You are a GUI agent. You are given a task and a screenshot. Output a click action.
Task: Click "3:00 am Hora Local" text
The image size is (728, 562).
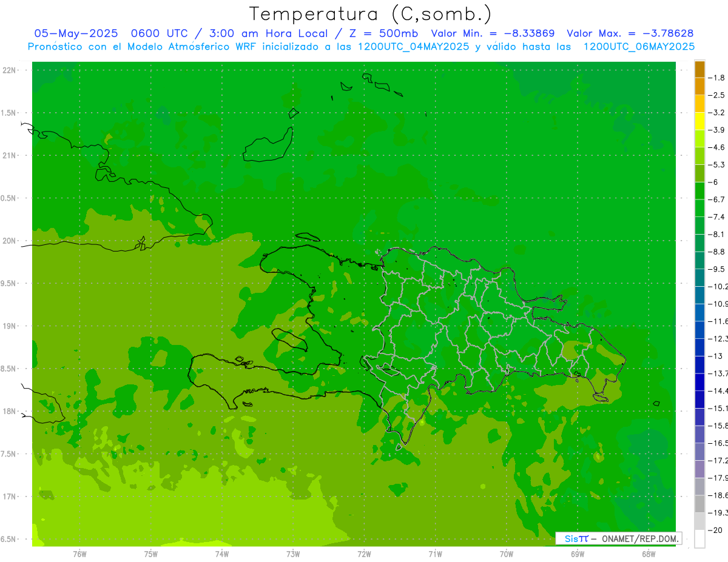click(x=269, y=33)
